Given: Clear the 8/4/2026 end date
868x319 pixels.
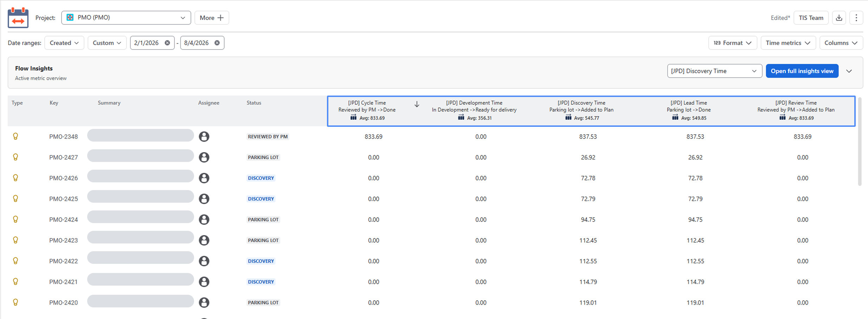Looking at the screenshot, I should tap(217, 43).
